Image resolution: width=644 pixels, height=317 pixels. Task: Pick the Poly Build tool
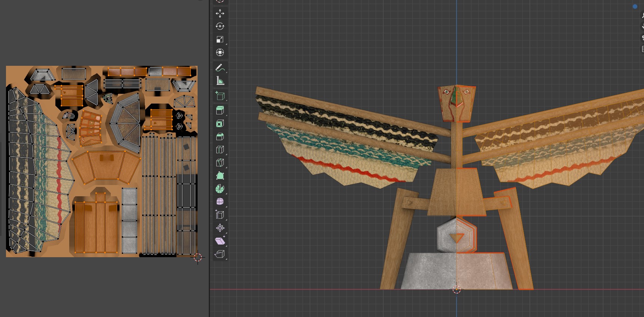pos(220,176)
